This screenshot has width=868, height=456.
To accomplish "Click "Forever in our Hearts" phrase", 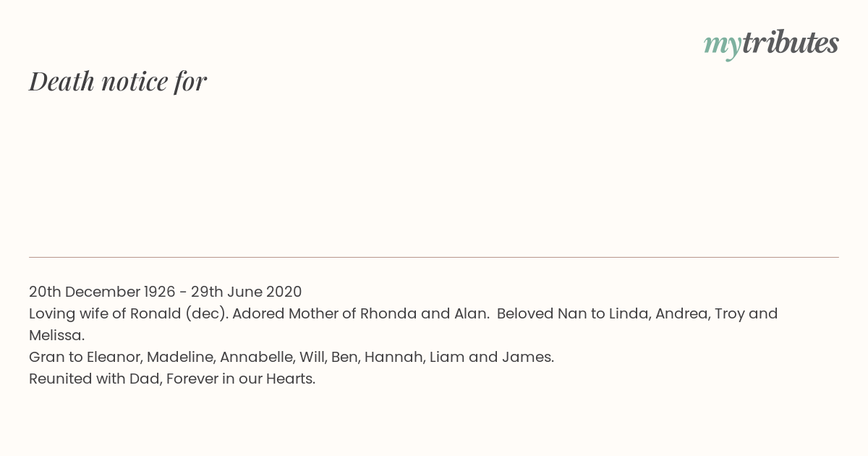I will [x=239, y=379].
